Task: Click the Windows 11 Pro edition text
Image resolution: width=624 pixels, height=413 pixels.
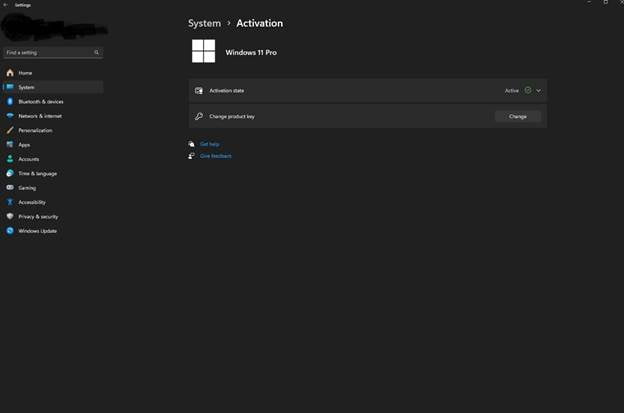Action: click(251, 53)
